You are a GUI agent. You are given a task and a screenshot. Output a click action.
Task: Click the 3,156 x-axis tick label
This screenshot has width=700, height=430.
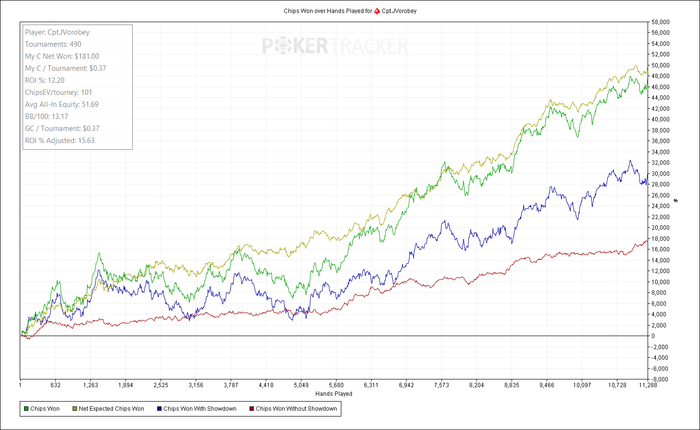(196, 385)
